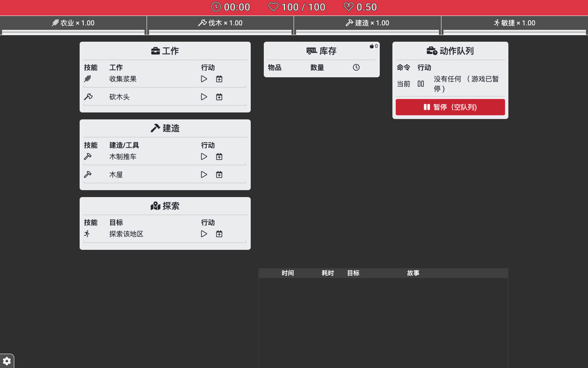The width and height of the screenshot is (588, 368).
Task: Queue 探索该地区 via calendar icon
Action: [219, 234]
